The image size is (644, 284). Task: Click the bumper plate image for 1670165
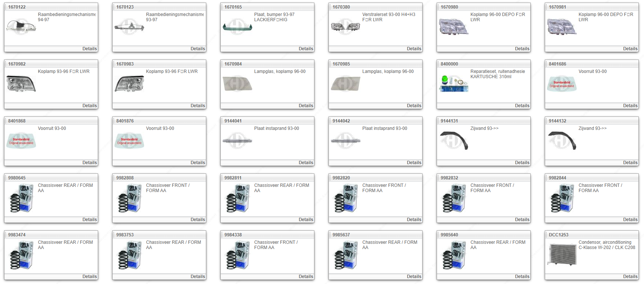(x=237, y=27)
